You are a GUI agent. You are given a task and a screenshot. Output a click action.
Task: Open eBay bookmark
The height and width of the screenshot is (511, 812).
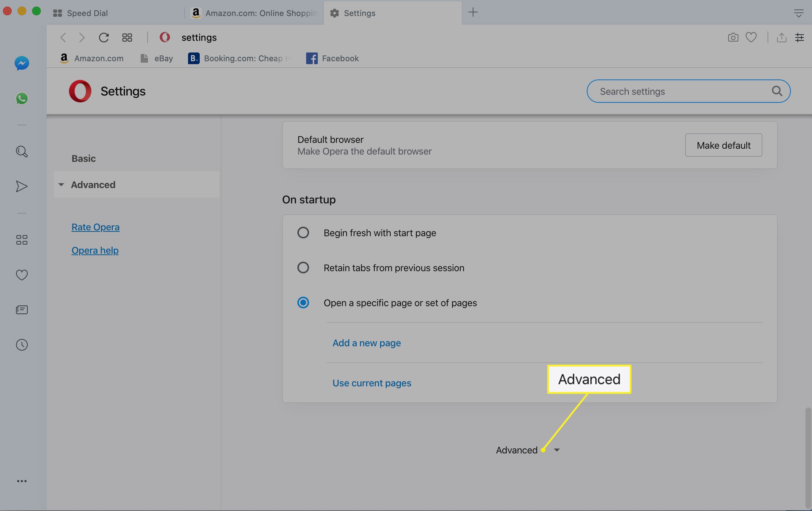157,58
